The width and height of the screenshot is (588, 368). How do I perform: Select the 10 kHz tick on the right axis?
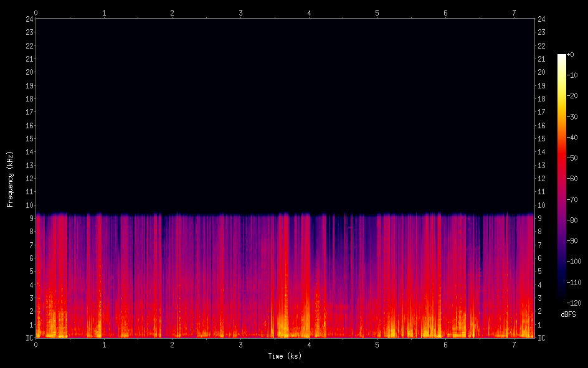(541, 205)
